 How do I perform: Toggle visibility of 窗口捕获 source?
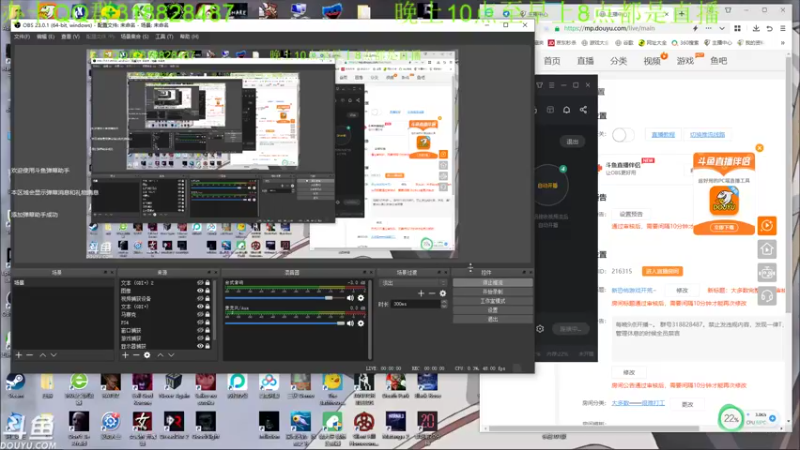(x=200, y=330)
